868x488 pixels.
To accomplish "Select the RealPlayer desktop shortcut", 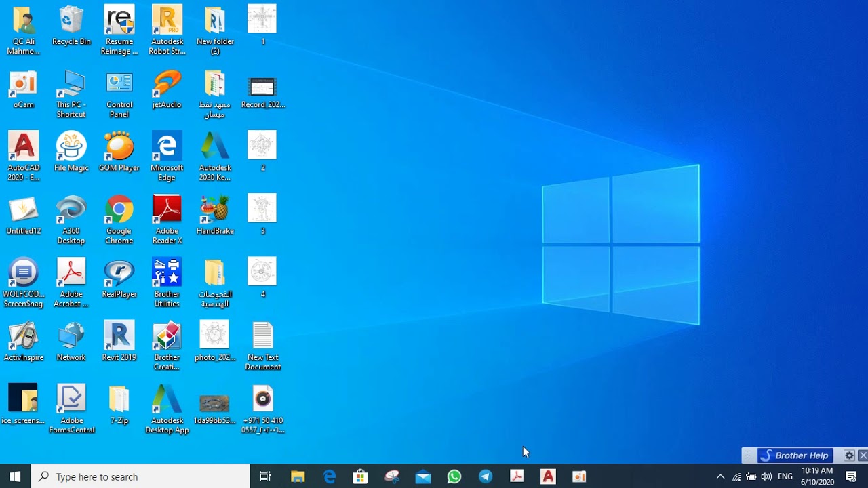I will [x=119, y=278].
